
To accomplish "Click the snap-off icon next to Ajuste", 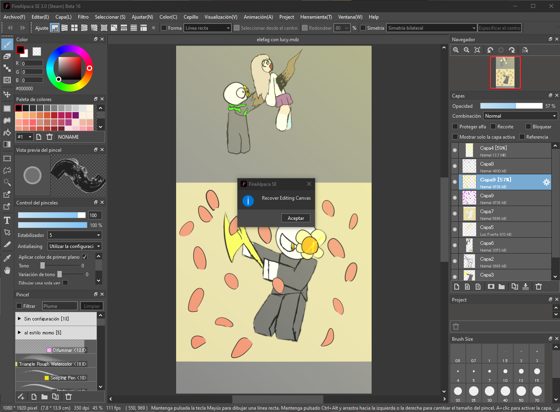I will 55,28.
